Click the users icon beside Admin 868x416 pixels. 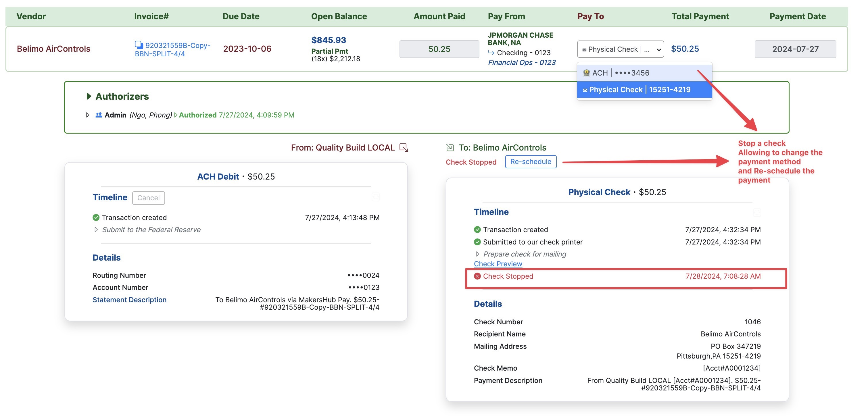coord(99,115)
